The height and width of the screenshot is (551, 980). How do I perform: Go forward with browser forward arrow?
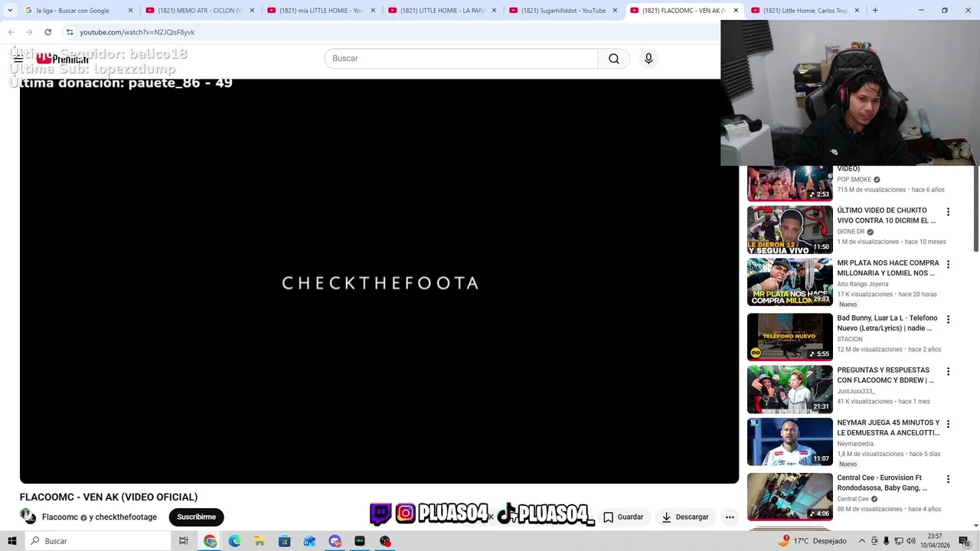coord(29,32)
